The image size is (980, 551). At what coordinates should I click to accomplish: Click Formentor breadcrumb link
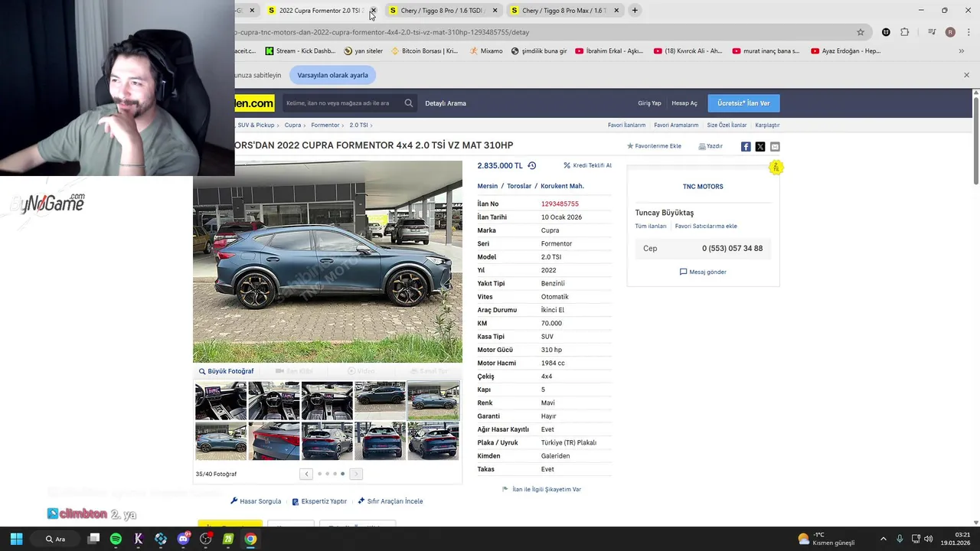[325, 125]
